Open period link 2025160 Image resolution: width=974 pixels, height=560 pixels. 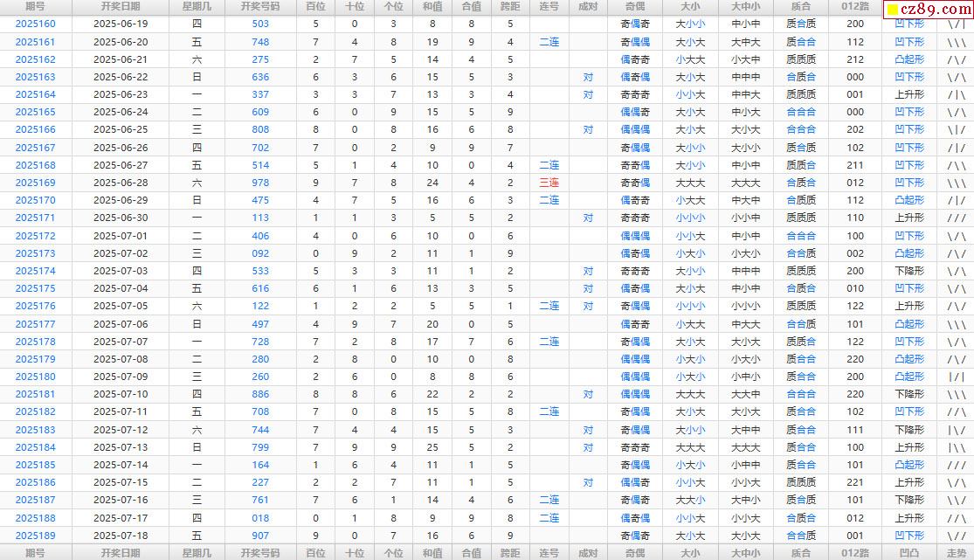[x=36, y=24]
